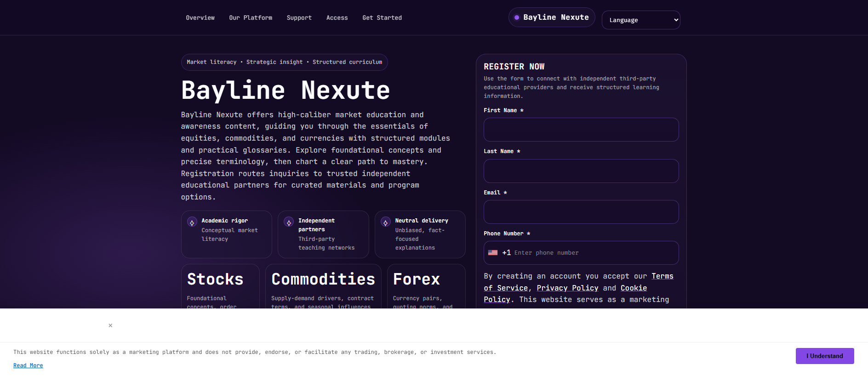Screen dimensions: 868x376
Task: Click the +1 country code text
Action: point(506,253)
